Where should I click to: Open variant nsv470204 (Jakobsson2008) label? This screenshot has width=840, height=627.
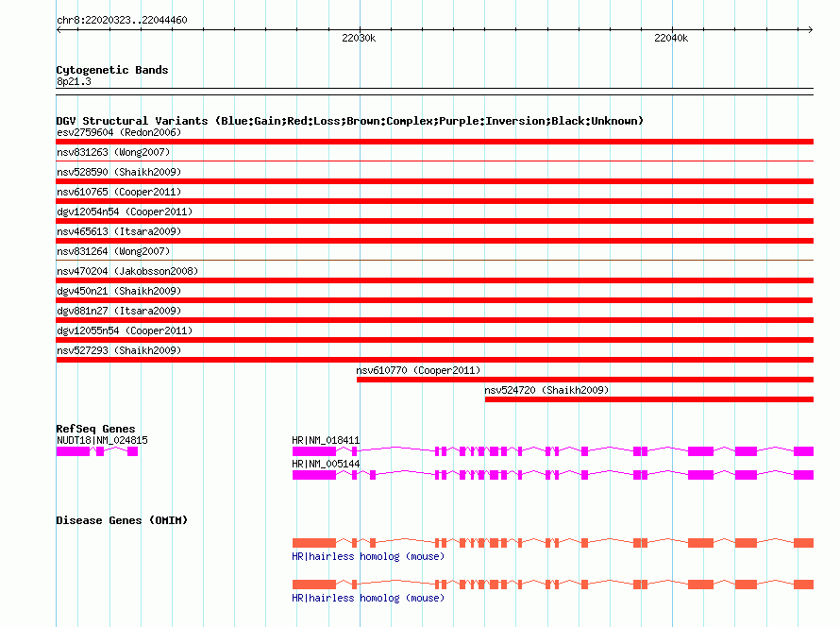click(127, 271)
